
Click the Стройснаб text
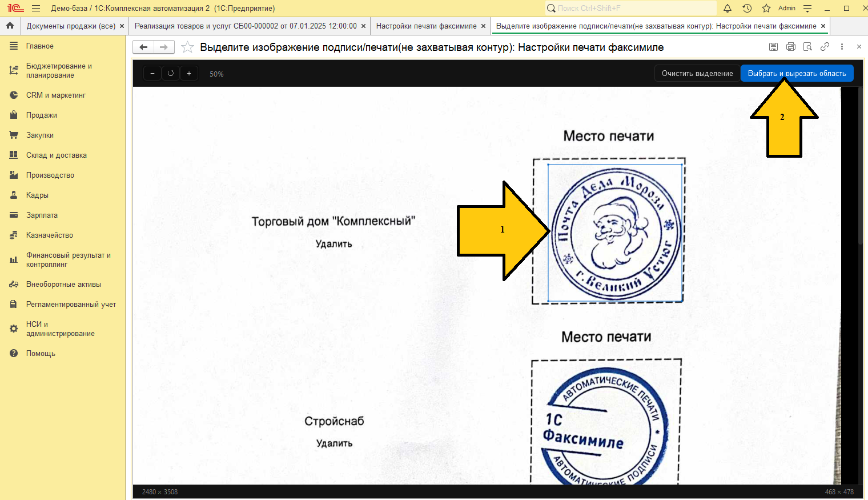pyautogui.click(x=334, y=421)
